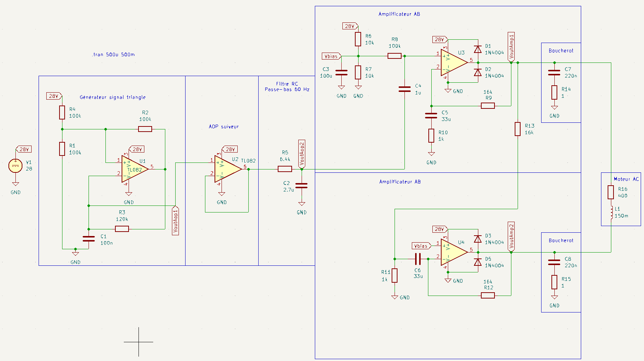Select the R8 resistor symbol
Screen dimensions: 644x361
pos(395,56)
